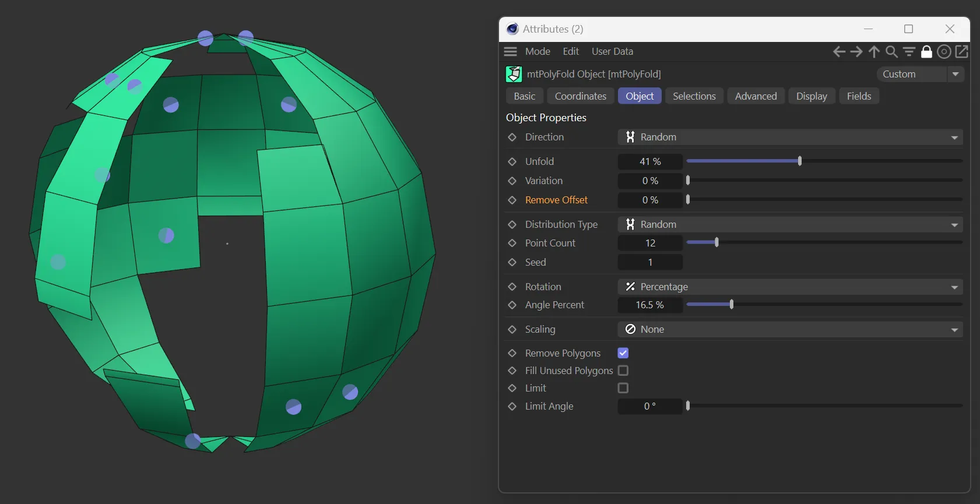Click the filter icon in Attributes toolbar
The width and height of the screenshot is (980, 504).
[x=909, y=52]
